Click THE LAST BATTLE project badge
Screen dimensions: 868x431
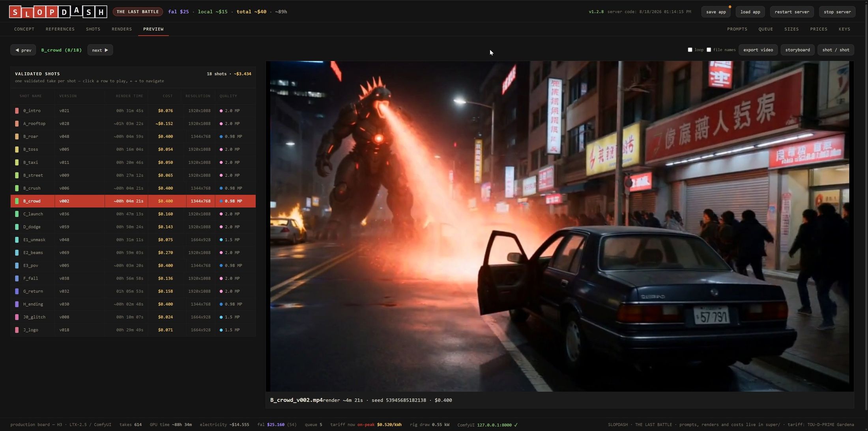coord(138,12)
